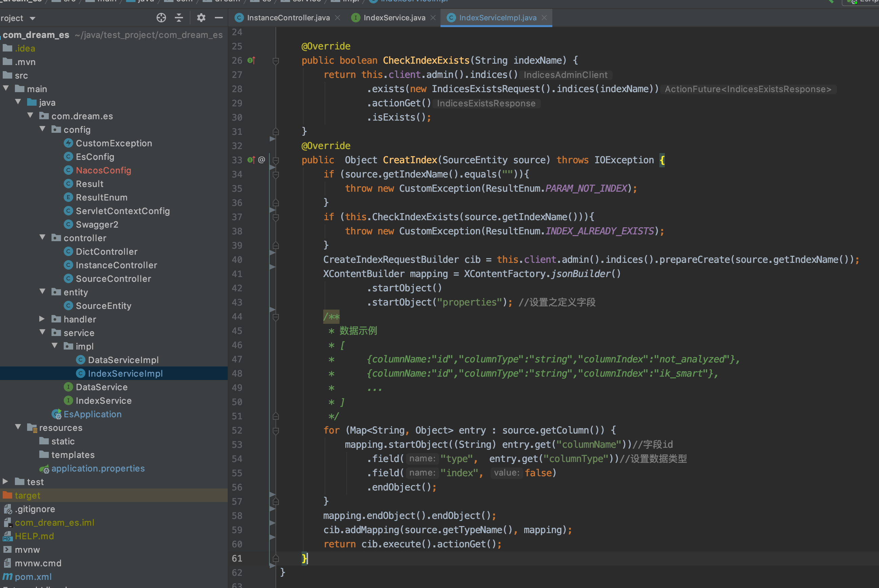This screenshot has width=879, height=588.
Task: Collapse the config package folder
Action: 43,129
